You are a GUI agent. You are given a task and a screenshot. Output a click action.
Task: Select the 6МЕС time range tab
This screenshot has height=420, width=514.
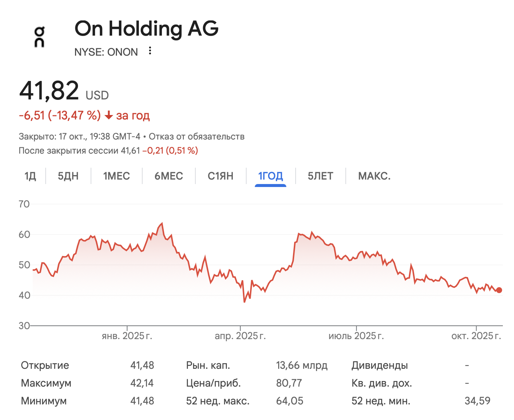[x=169, y=176]
